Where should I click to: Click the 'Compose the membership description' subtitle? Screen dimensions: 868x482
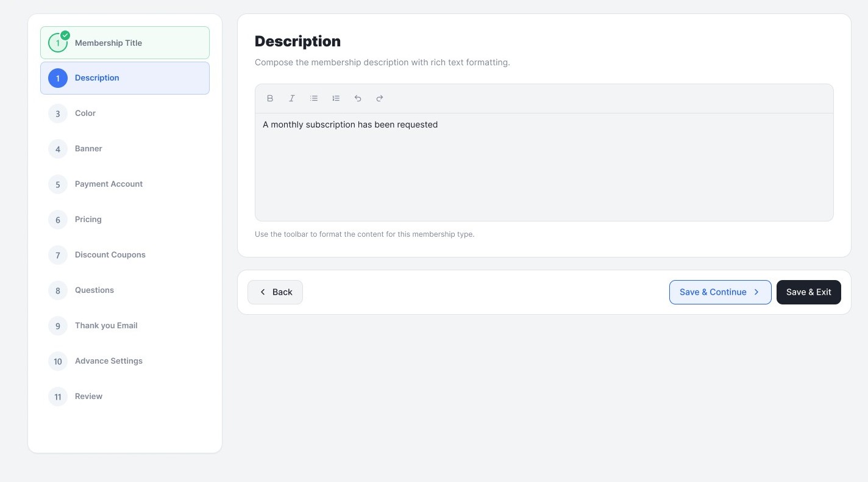click(x=382, y=62)
